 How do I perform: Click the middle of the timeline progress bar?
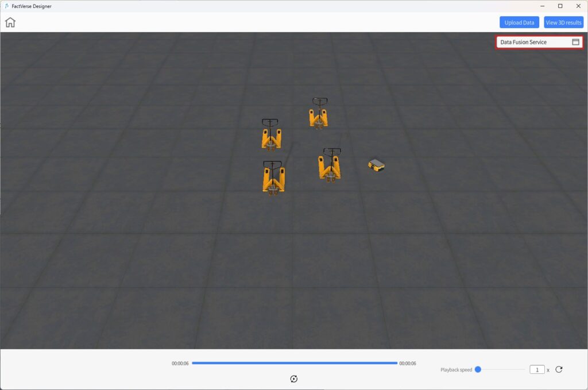click(x=295, y=363)
